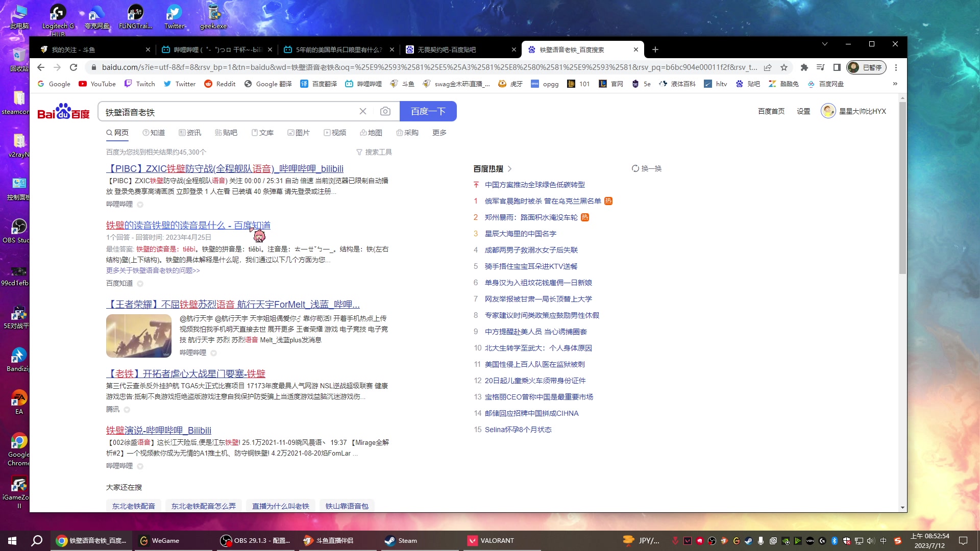980x551 pixels.
Task: Open the 哔哩哔哩 bookmark
Action: coord(363,84)
